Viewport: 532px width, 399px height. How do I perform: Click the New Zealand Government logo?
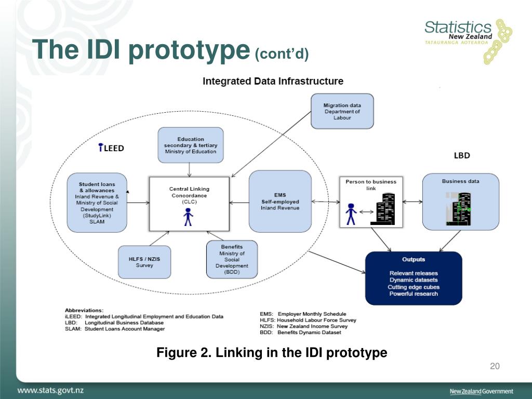pyautogui.click(x=482, y=392)
